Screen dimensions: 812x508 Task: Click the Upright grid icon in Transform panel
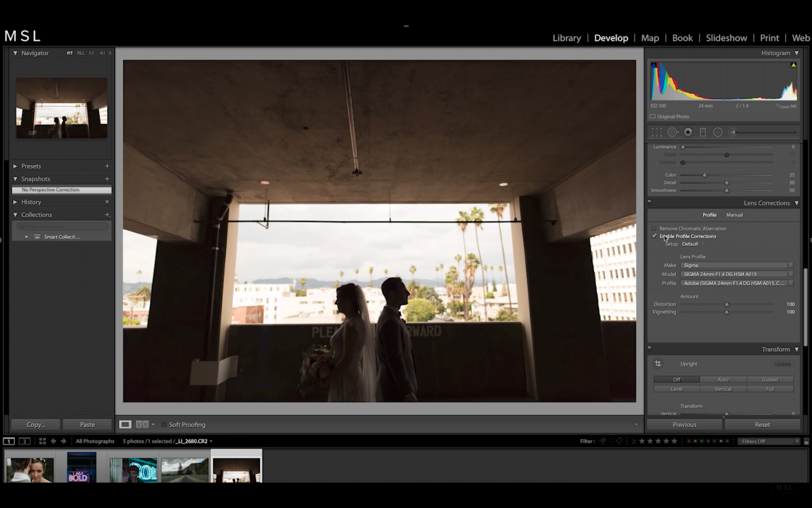point(658,364)
